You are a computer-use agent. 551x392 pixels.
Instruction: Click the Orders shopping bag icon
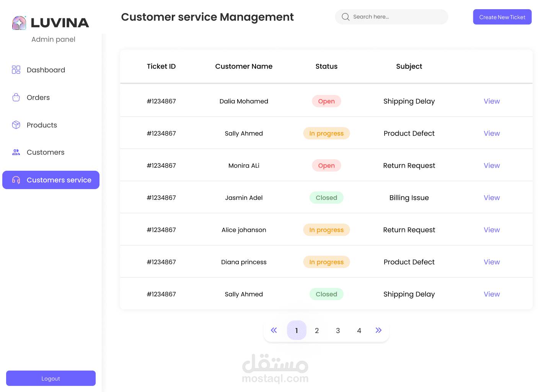tap(16, 97)
